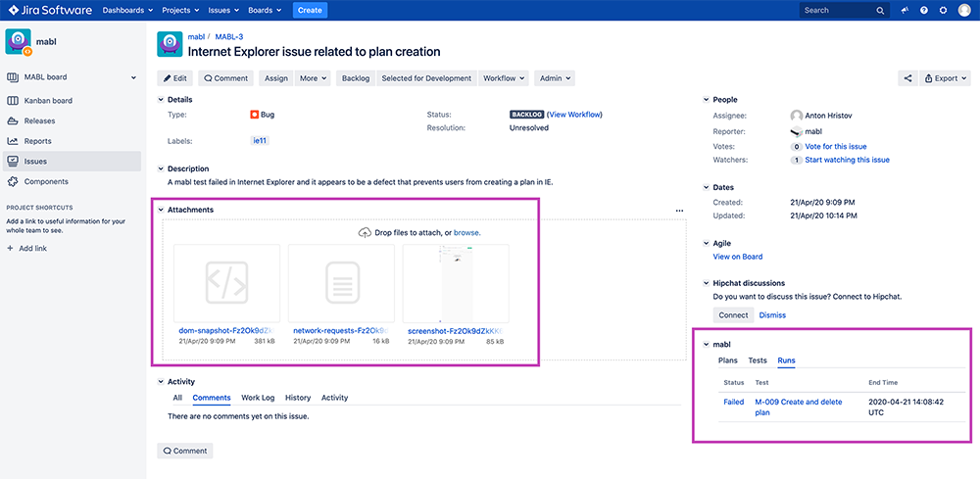Image resolution: width=980 pixels, height=479 pixels.
Task: Open the Workflow dropdown
Action: [504, 78]
